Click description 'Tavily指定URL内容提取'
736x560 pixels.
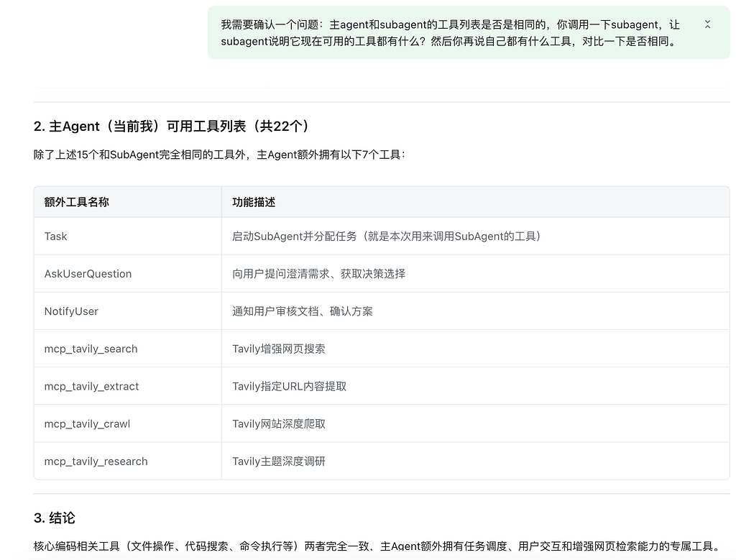[289, 386]
